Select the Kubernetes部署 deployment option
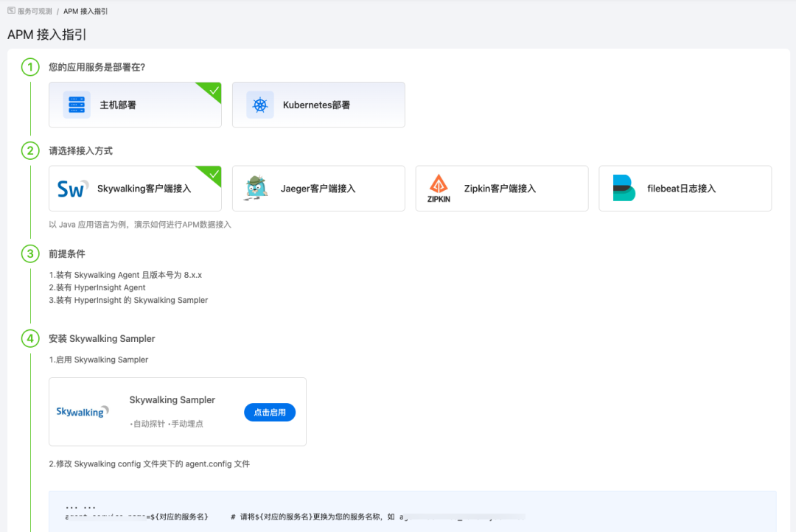 (318, 105)
